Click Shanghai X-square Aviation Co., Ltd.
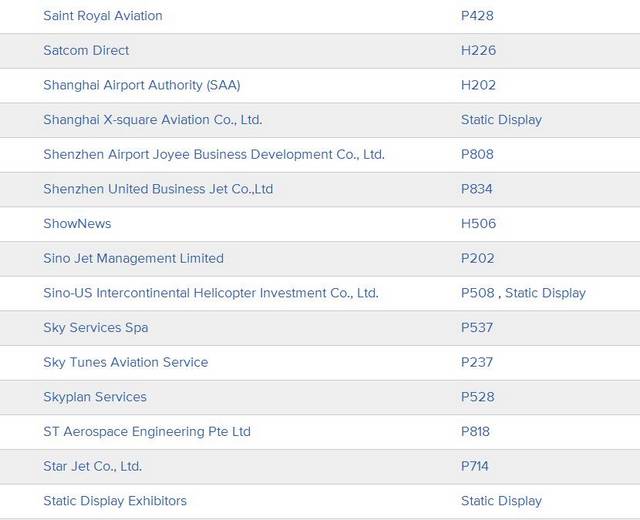The width and height of the screenshot is (640, 520). click(x=152, y=119)
